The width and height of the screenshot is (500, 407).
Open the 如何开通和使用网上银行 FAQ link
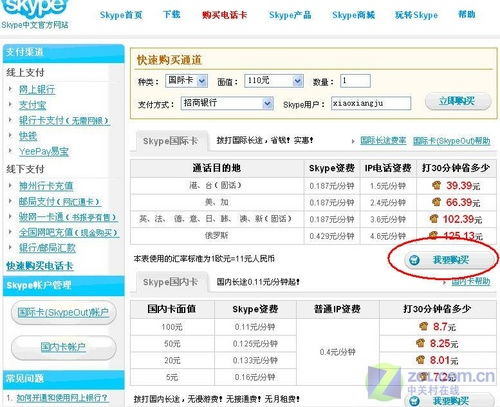click(62, 398)
